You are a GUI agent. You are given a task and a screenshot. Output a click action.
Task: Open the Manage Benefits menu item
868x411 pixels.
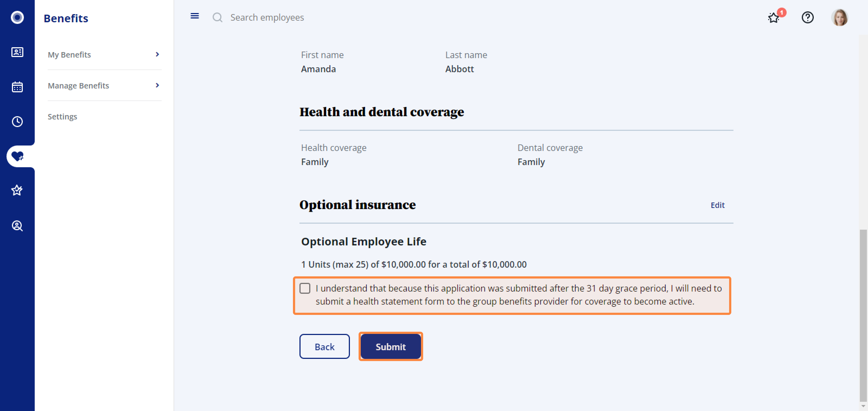coord(104,86)
